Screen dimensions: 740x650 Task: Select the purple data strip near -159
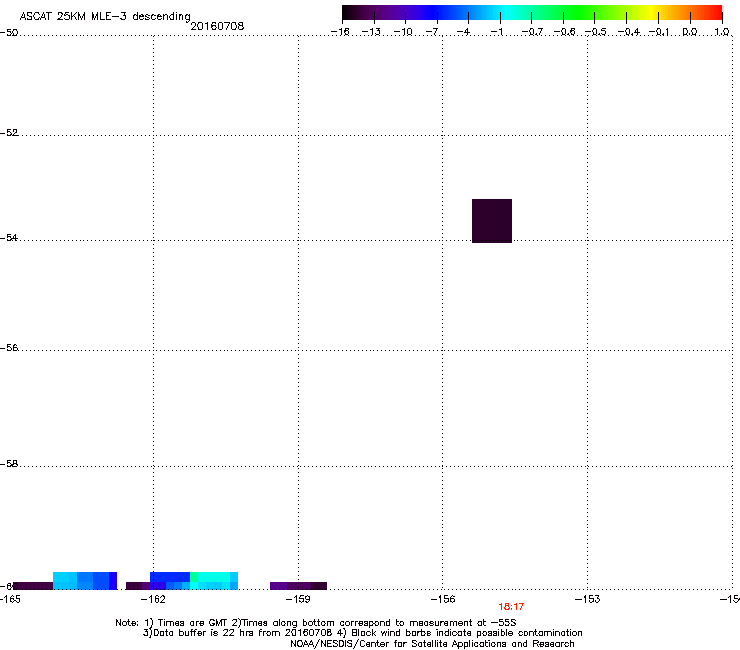[x=298, y=586]
